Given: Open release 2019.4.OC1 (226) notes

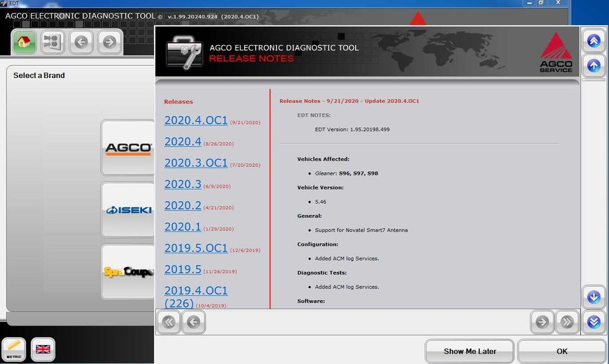Looking at the screenshot, I should (195, 297).
